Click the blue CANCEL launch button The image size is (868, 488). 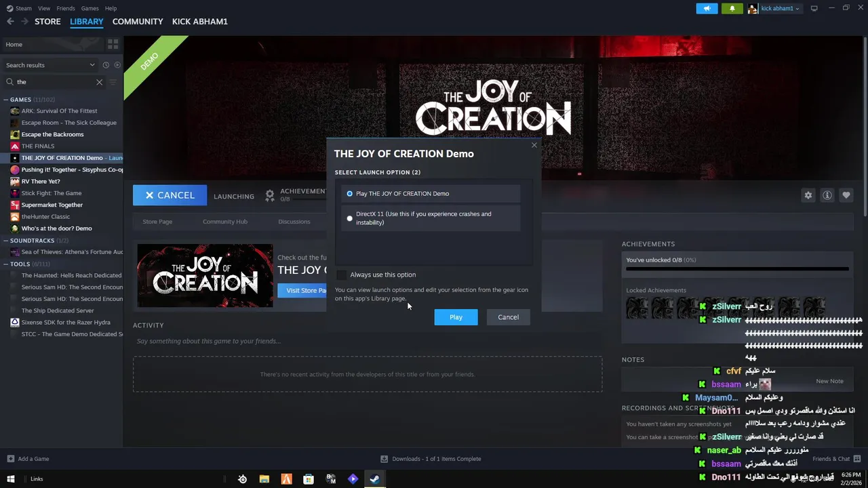pyautogui.click(x=170, y=195)
